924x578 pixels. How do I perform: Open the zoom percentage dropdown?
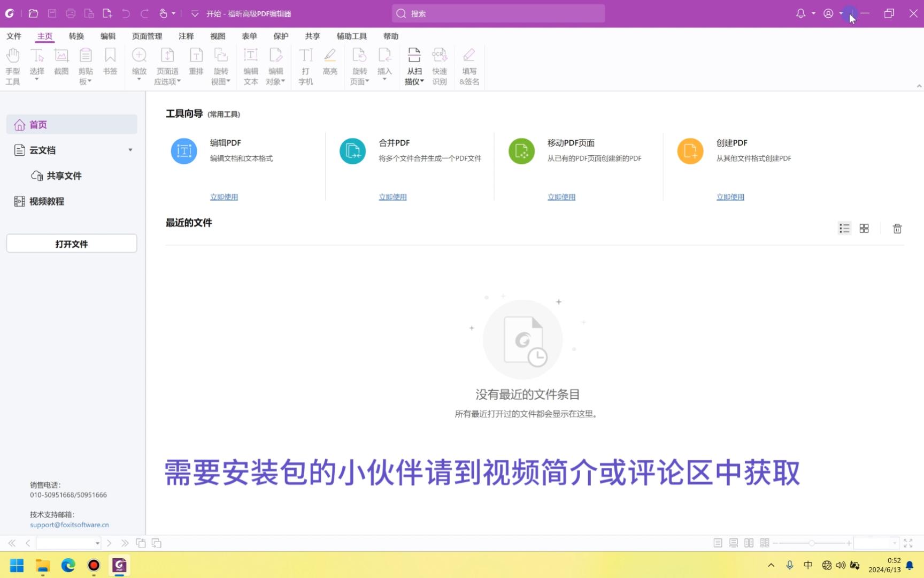(x=895, y=543)
